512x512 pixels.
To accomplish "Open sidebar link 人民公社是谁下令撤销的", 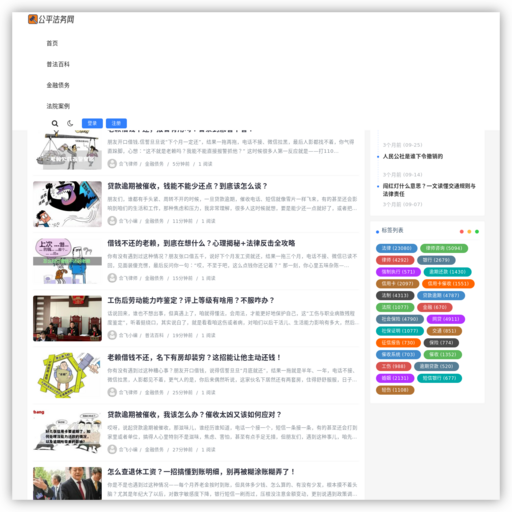I will (x=413, y=156).
